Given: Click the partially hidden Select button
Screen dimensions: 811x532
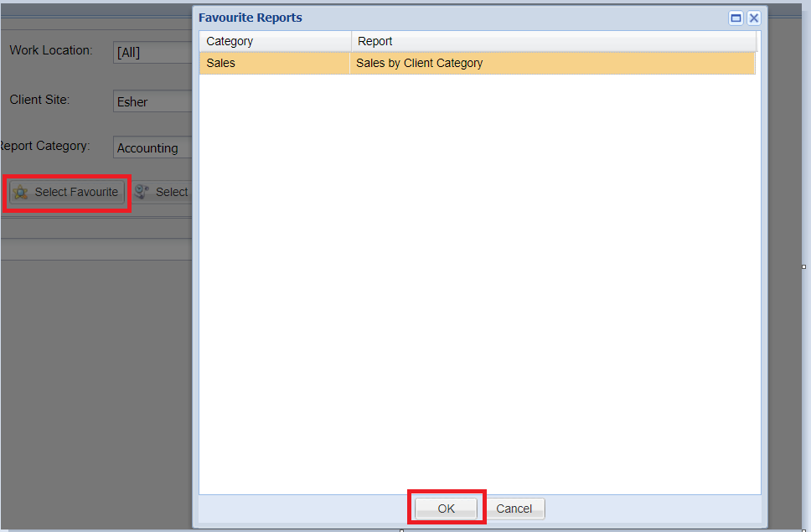Looking at the screenshot, I should (162, 193).
